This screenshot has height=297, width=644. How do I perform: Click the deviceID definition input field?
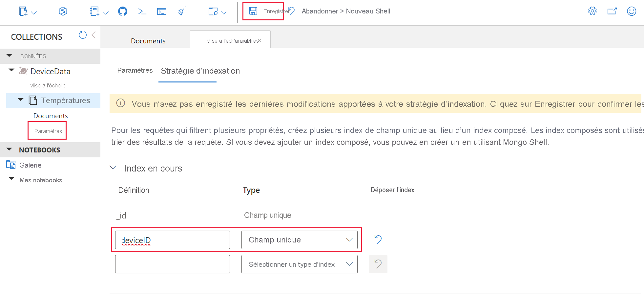tap(172, 240)
